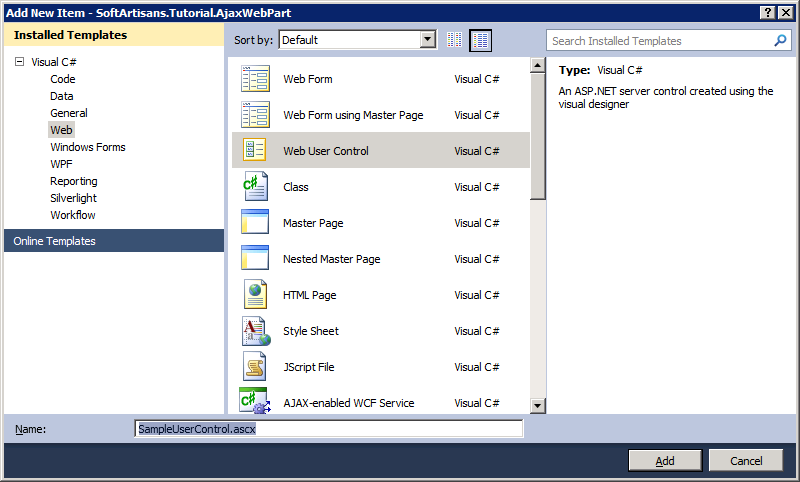This screenshot has height=482, width=800.
Task: Open the Installed Templates section
Action: pyautogui.click(x=114, y=35)
